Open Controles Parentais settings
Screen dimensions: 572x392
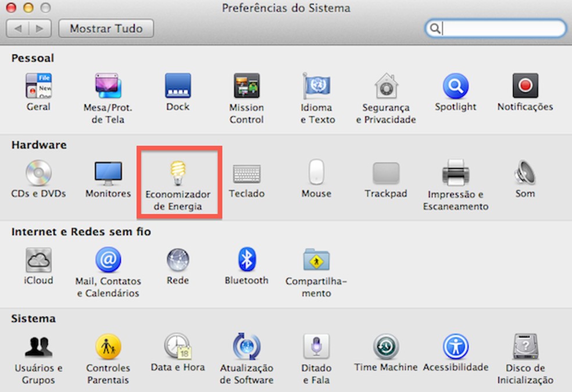point(108,346)
